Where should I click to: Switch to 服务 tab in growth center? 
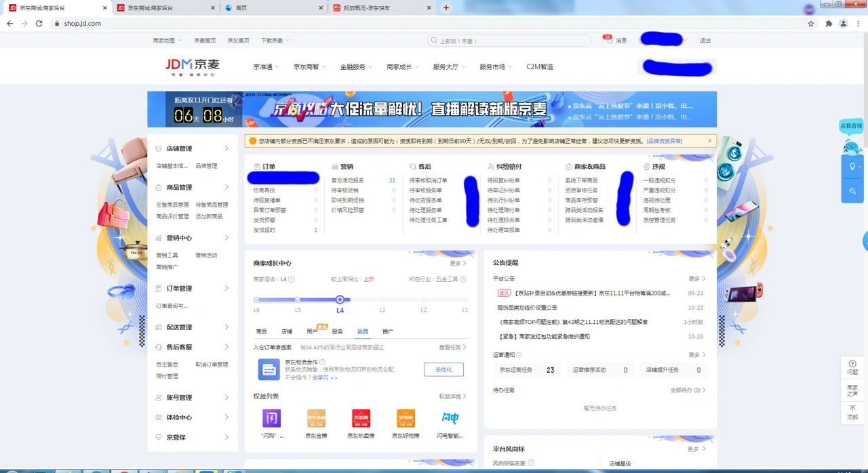click(x=338, y=331)
